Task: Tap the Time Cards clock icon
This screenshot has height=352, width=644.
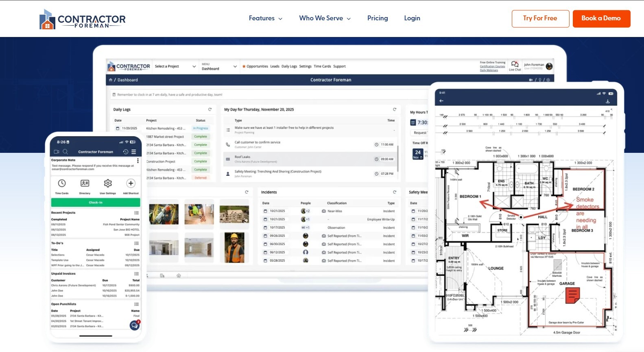Action: pyautogui.click(x=62, y=183)
